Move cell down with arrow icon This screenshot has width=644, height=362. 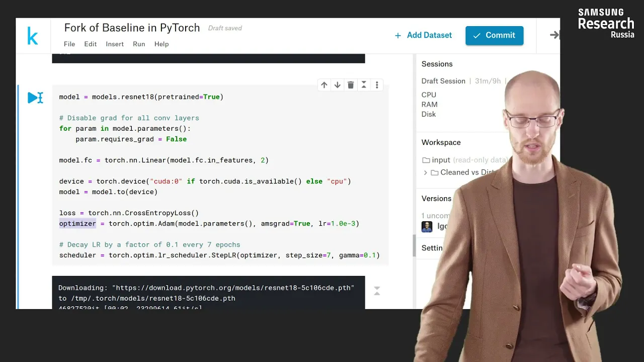click(x=338, y=85)
